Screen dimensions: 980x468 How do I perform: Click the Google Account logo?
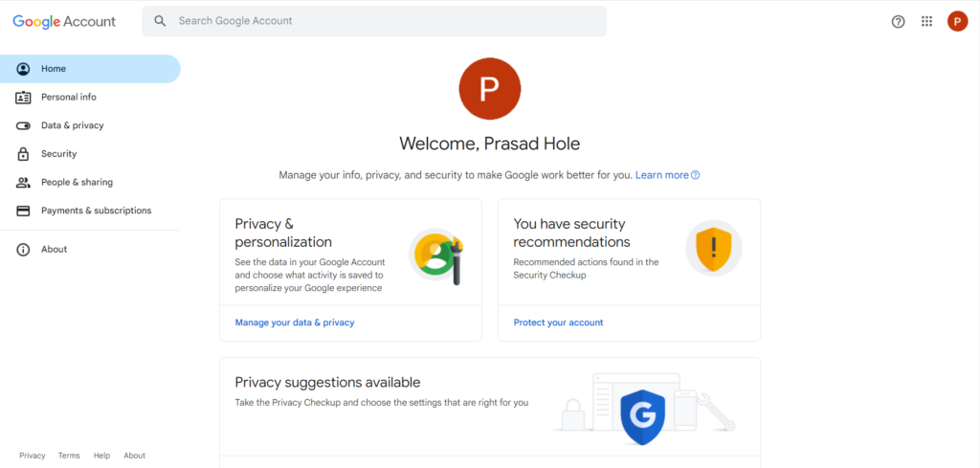click(64, 21)
